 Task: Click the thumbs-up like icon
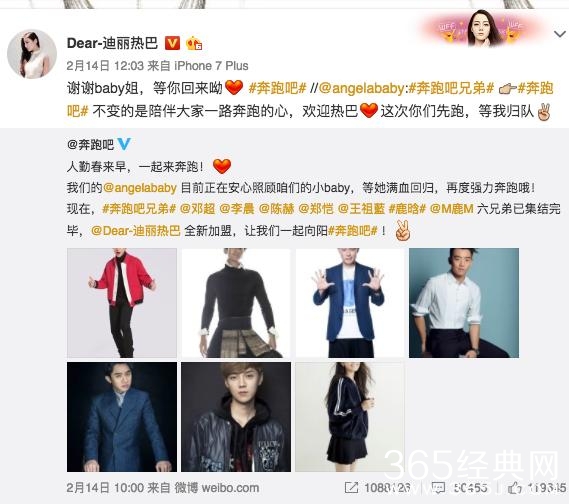click(515, 488)
